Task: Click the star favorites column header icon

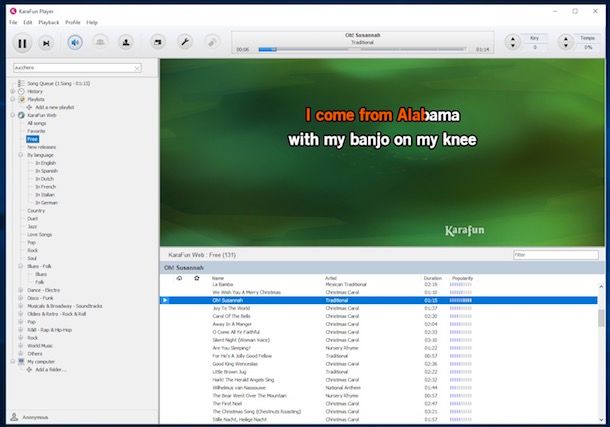Action: click(x=196, y=277)
